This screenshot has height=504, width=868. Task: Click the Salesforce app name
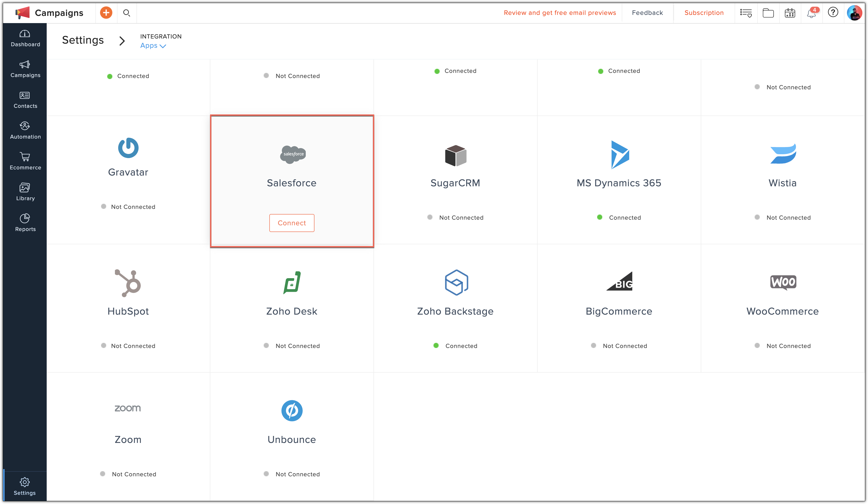(292, 183)
